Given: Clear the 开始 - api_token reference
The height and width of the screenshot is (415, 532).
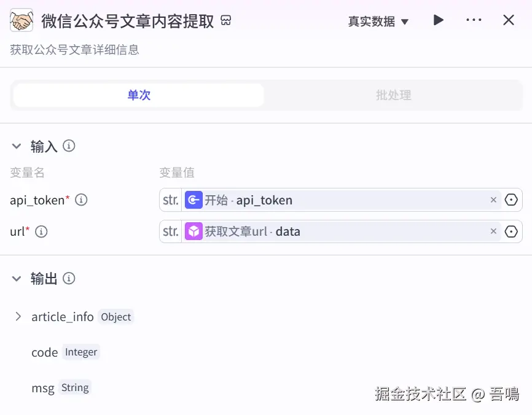Looking at the screenshot, I should pos(493,200).
